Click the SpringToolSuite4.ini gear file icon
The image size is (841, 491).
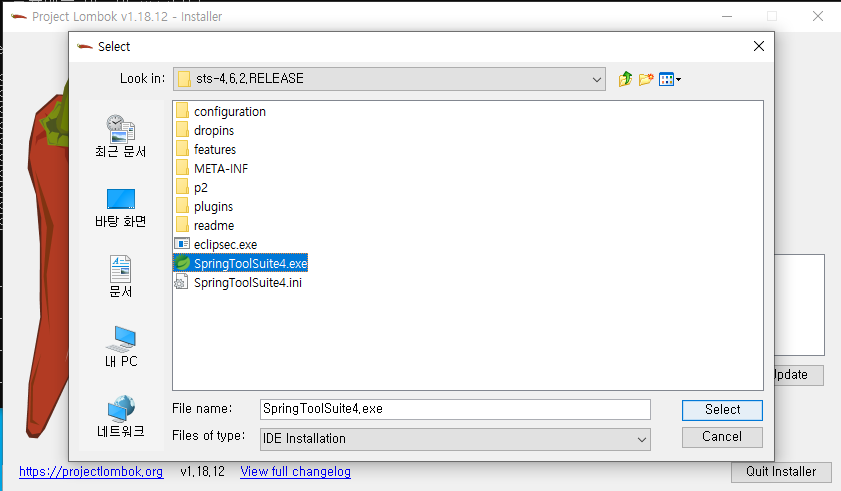click(181, 282)
